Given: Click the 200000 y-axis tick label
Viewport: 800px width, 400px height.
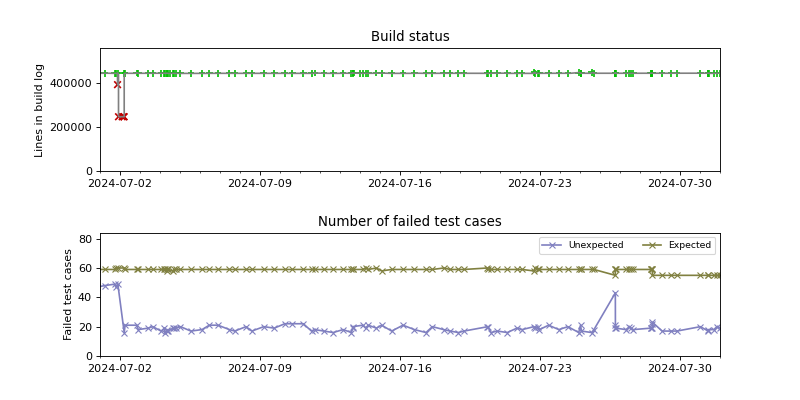Looking at the screenshot, I should [x=73, y=127].
